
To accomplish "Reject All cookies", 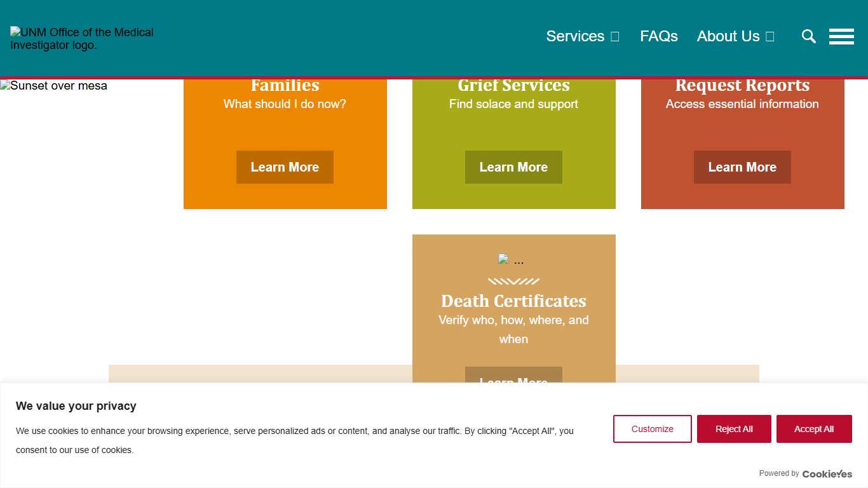I will [x=734, y=429].
